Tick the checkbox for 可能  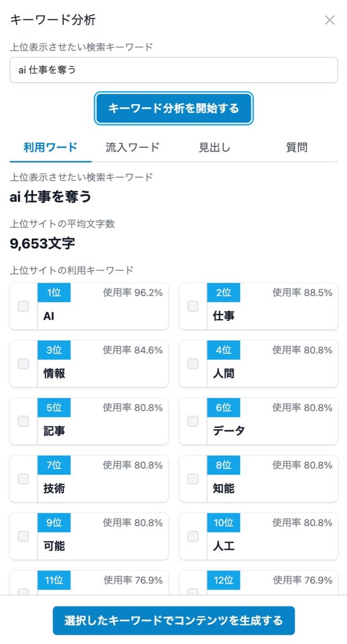pos(23,536)
